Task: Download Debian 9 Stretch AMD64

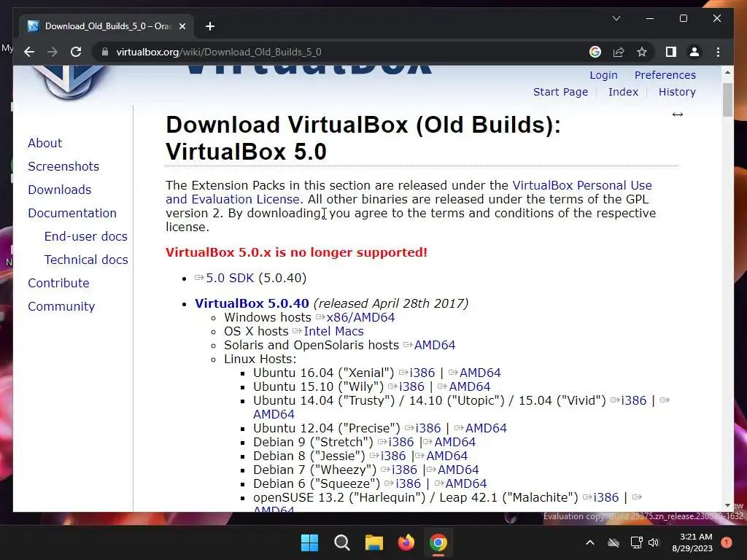Action: tap(455, 441)
